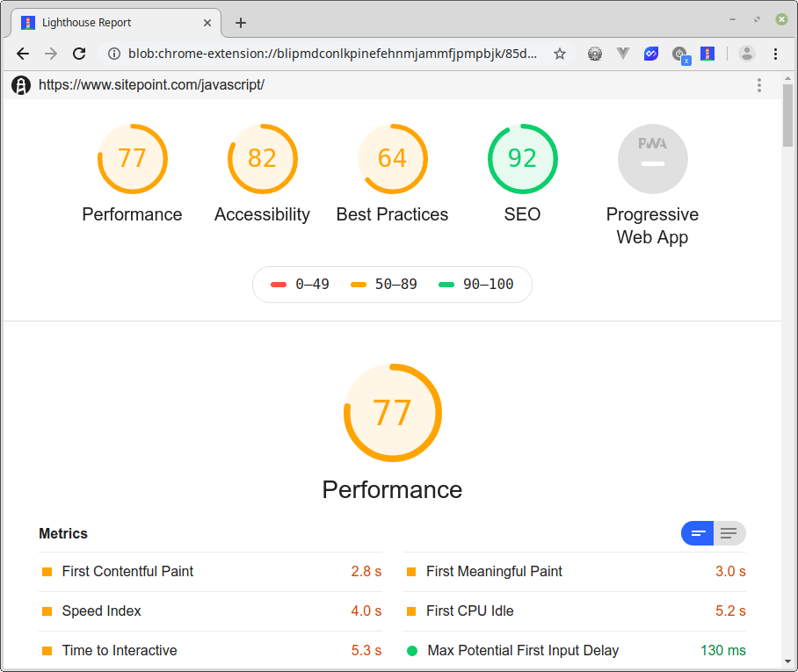Screen dimensions: 798x672
Task: Click the address bar URL field
Action: point(332,54)
